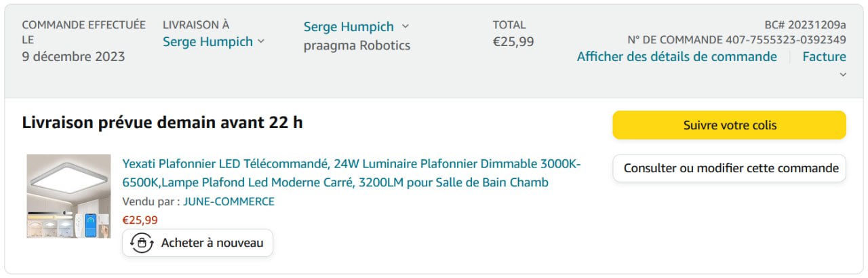The height and width of the screenshot is (278, 868).
Task: Click the red €25,99 product price
Action: (140, 220)
